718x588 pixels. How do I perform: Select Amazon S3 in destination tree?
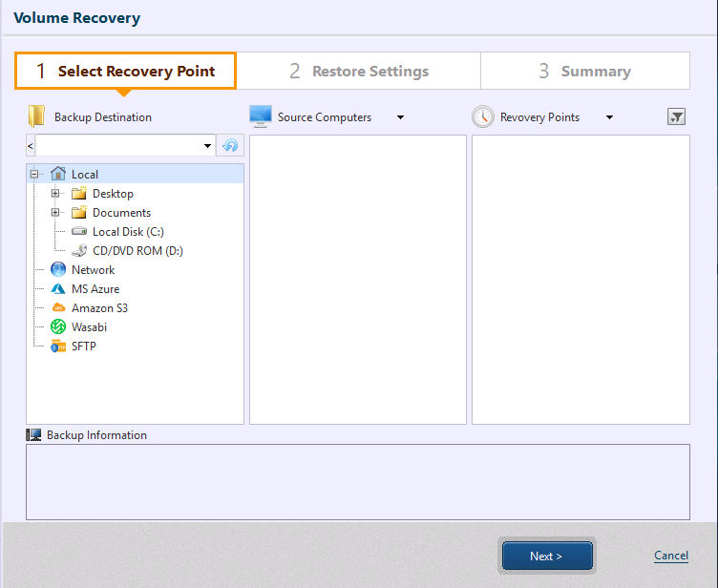pyautogui.click(x=99, y=308)
